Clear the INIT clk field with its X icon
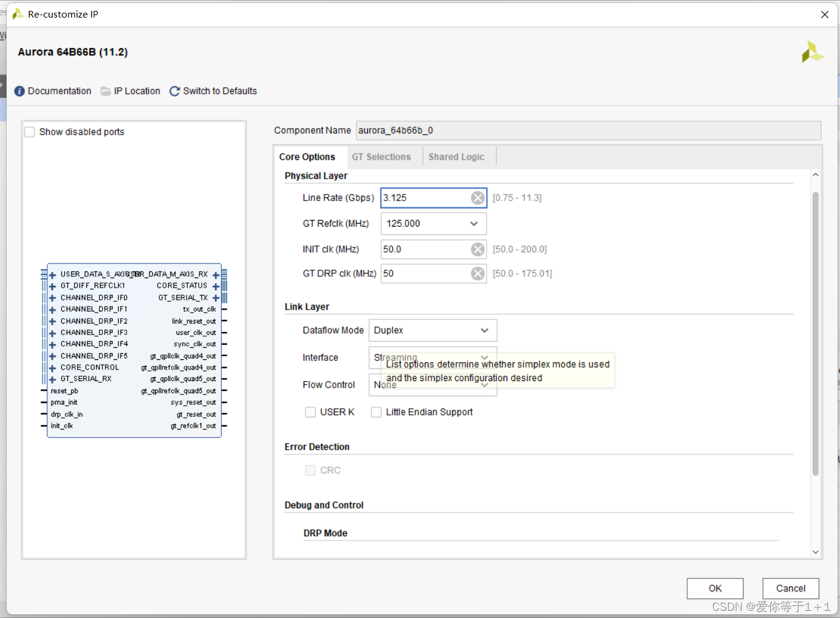The height and width of the screenshot is (618, 840). [478, 250]
